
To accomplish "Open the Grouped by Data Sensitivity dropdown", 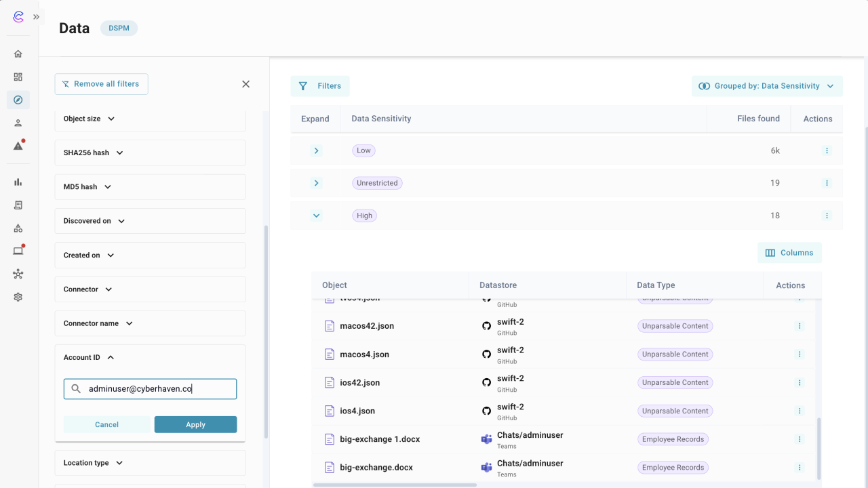I will (x=767, y=86).
